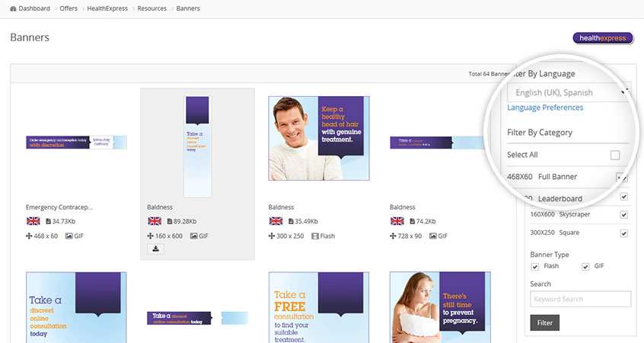The width and height of the screenshot is (644, 343).
Task: Focus the Keyword Search field
Action: tap(580, 299)
